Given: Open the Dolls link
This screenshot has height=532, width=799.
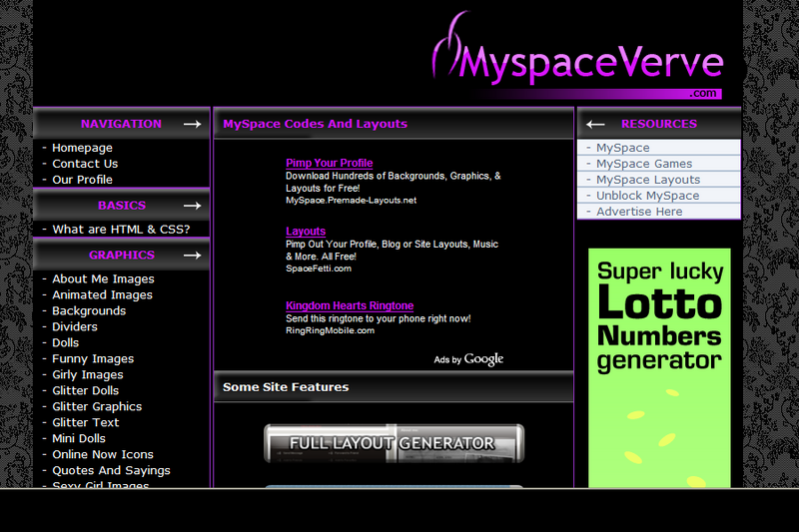Looking at the screenshot, I should 65,342.
